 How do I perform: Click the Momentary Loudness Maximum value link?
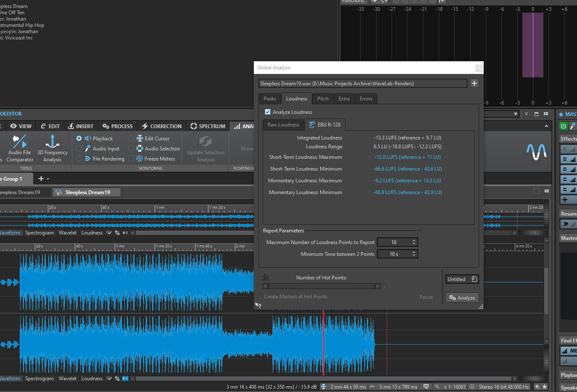(407, 181)
